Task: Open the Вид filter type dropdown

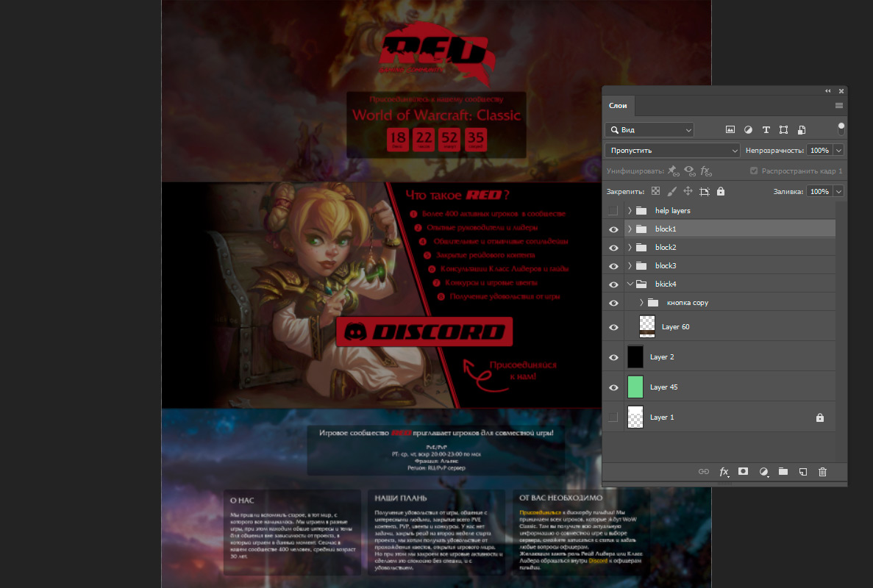Action: coord(649,129)
